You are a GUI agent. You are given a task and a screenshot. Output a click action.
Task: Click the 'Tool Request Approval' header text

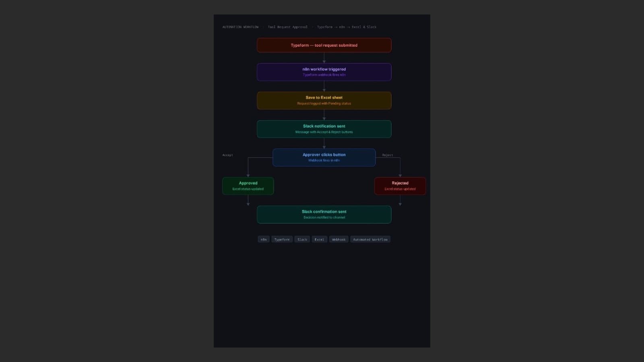[288, 27]
